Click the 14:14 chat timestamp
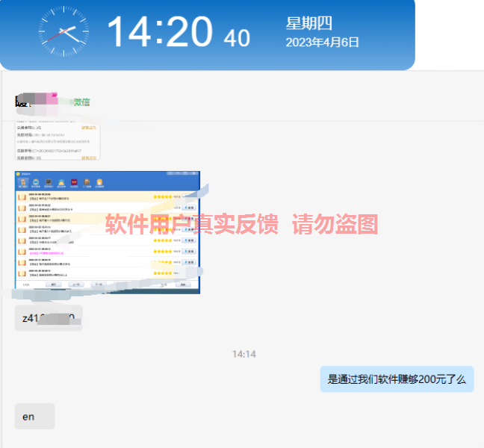This screenshot has height=448, width=484. pos(243,354)
